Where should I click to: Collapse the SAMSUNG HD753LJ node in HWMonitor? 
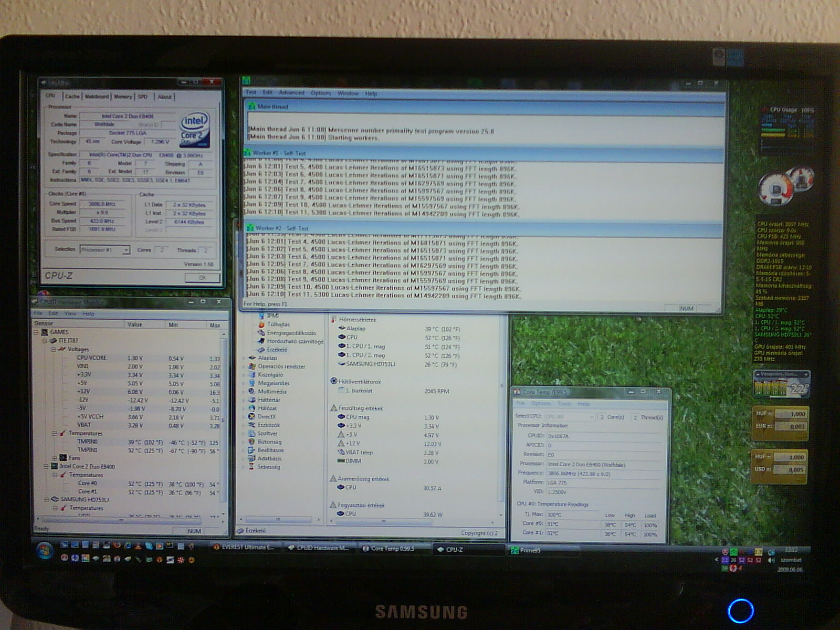tap(46, 499)
